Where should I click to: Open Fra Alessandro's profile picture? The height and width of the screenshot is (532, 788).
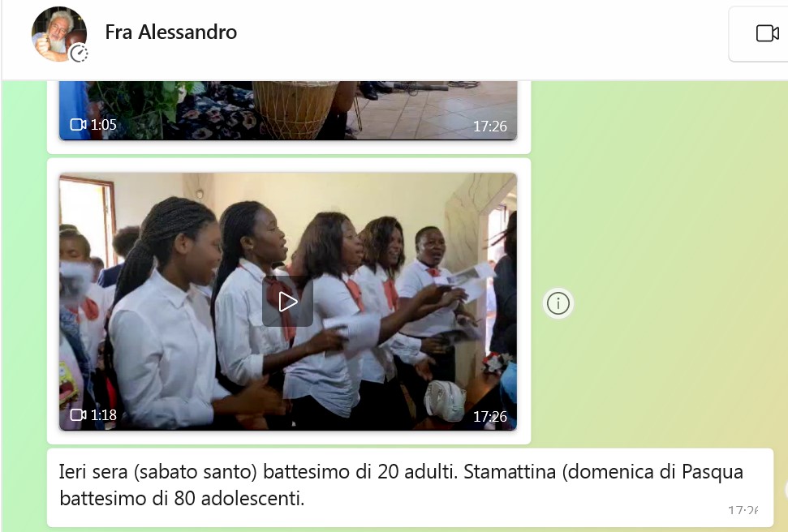pos(58,34)
